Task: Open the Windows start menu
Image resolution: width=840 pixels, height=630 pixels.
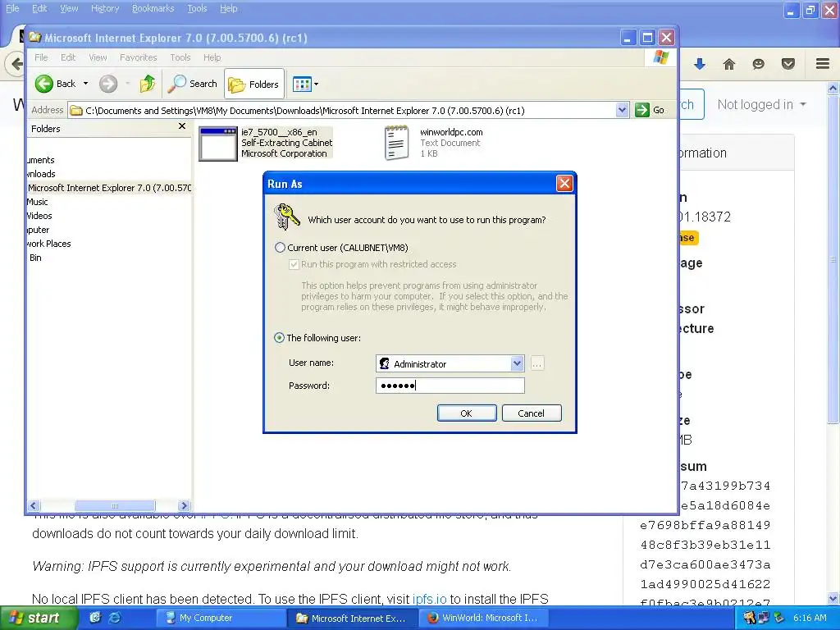Action: coord(39,619)
